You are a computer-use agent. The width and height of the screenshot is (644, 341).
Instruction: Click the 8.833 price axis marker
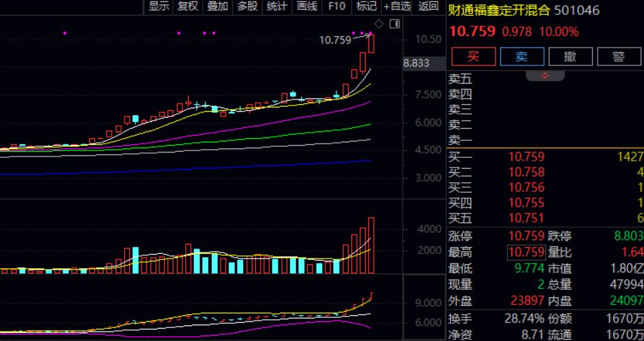tap(417, 63)
